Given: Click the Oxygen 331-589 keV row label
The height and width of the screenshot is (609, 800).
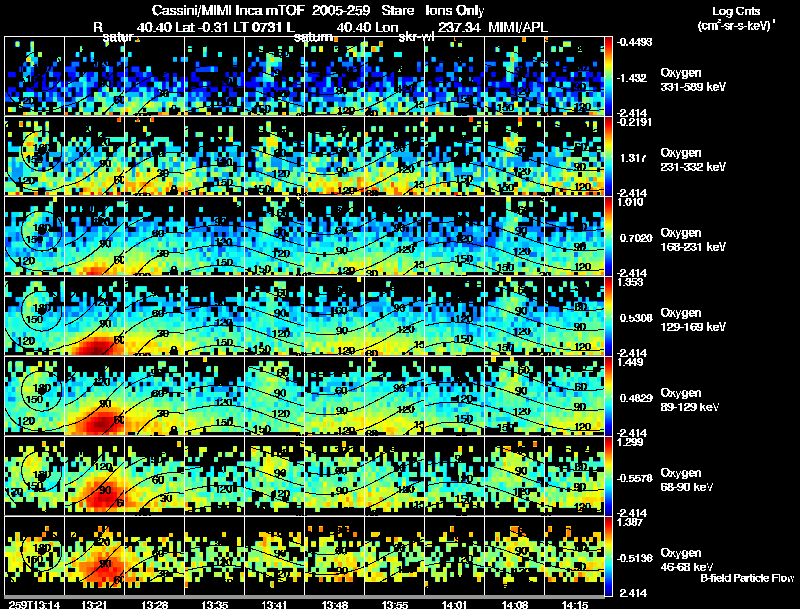Looking at the screenshot, I should click(x=693, y=80).
